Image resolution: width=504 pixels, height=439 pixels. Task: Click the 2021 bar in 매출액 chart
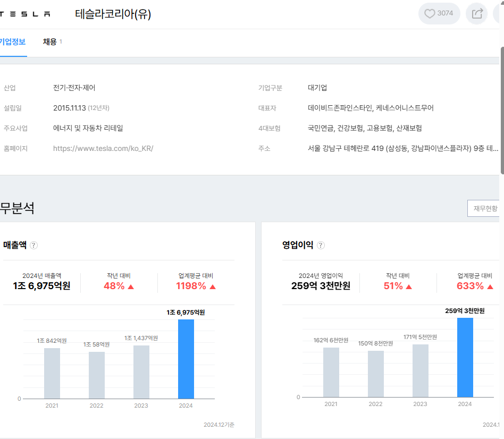pos(52,374)
